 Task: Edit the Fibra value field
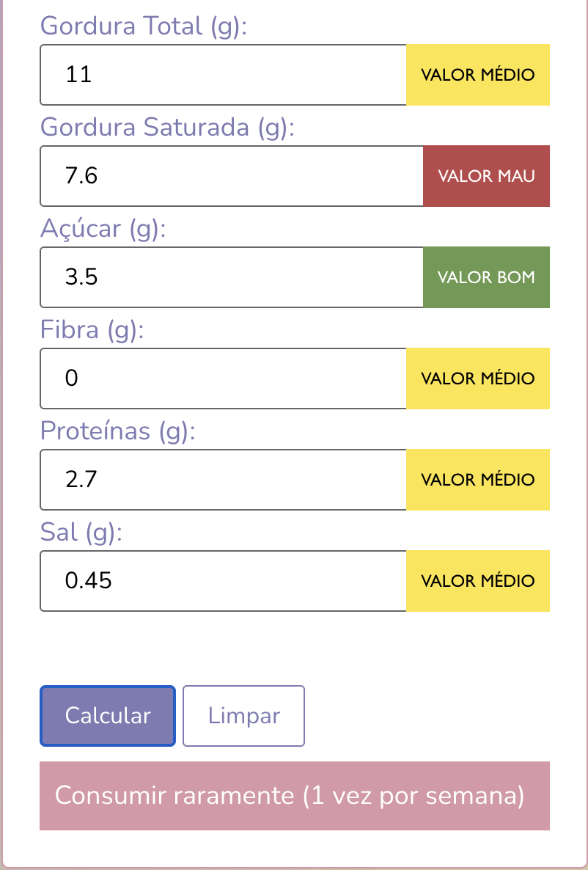pos(223,379)
